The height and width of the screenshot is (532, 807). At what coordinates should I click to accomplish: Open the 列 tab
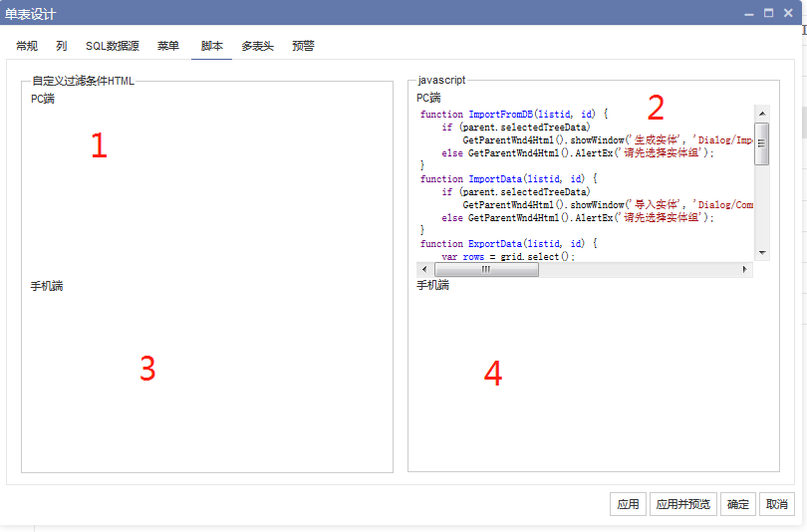click(x=62, y=46)
